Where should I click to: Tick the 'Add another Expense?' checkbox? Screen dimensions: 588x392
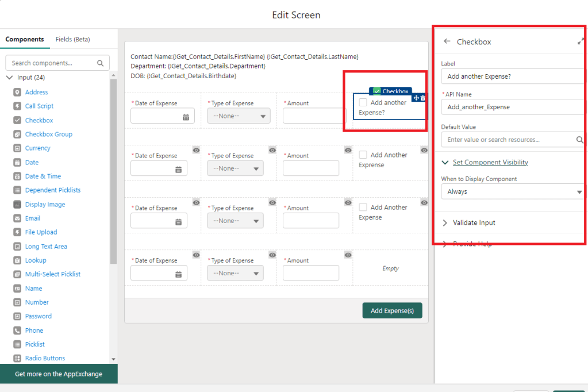coord(363,102)
